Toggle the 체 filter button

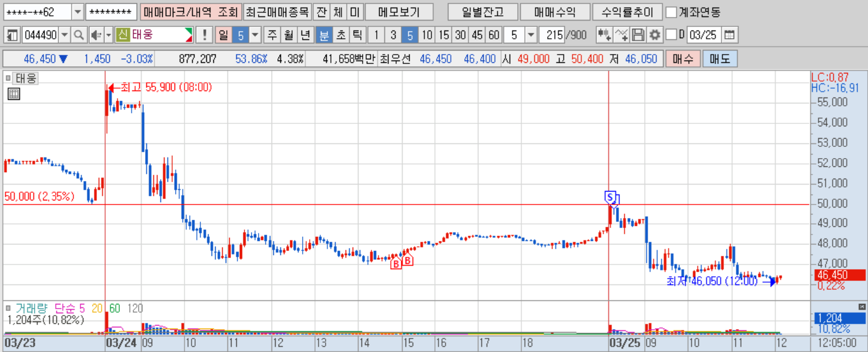337,12
